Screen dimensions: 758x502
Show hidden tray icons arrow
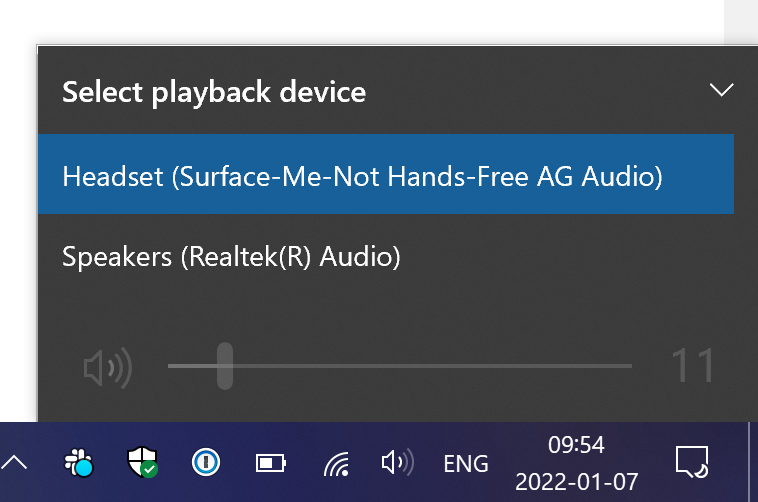[14, 463]
